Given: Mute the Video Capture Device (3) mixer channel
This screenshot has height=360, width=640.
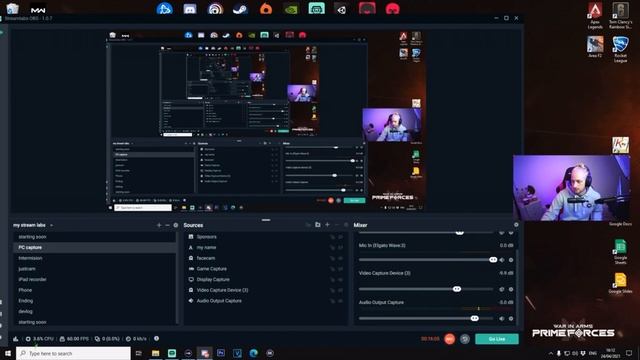Looking at the screenshot, I should pos(502,289).
